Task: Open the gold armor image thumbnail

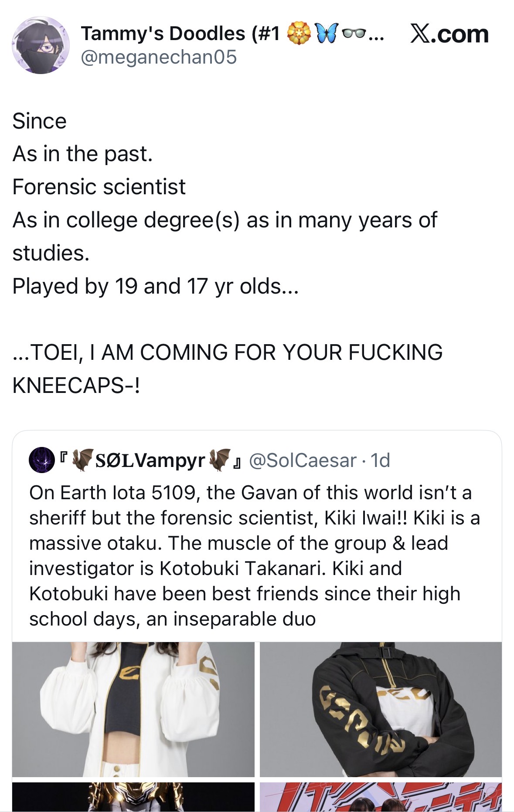Action: [133, 797]
